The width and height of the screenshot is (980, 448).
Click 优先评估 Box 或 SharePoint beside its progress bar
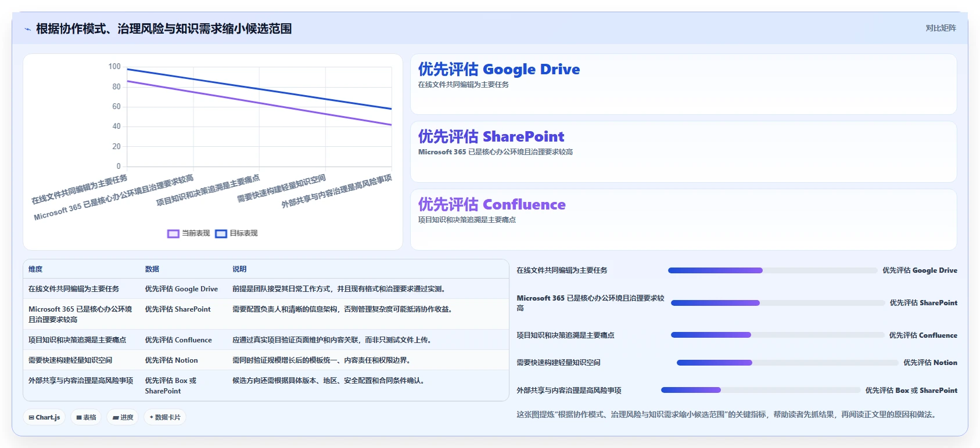(911, 391)
